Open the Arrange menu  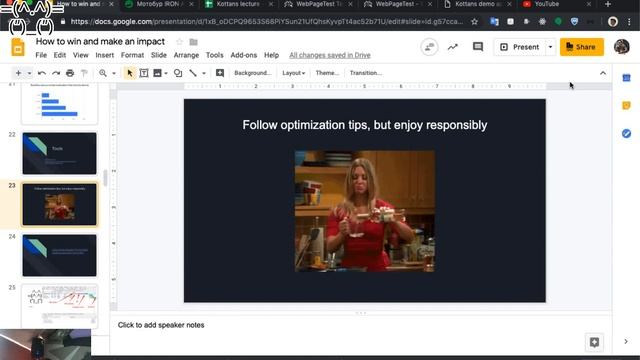pyautogui.click(x=186, y=55)
